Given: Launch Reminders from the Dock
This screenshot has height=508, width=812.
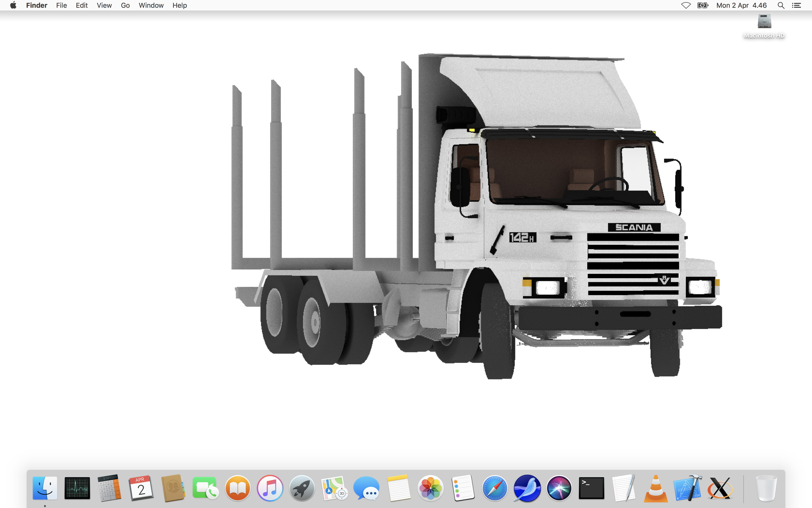Looking at the screenshot, I should pyautogui.click(x=463, y=488).
